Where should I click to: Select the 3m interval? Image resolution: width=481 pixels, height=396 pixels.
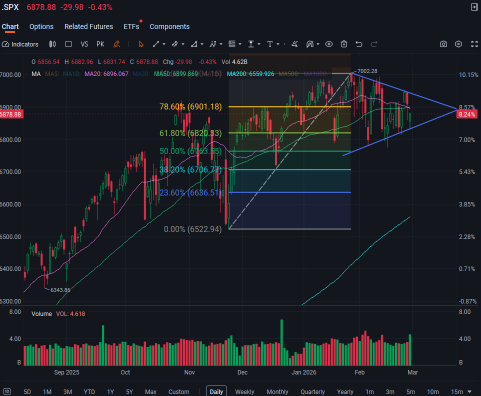[x=390, y=392]
